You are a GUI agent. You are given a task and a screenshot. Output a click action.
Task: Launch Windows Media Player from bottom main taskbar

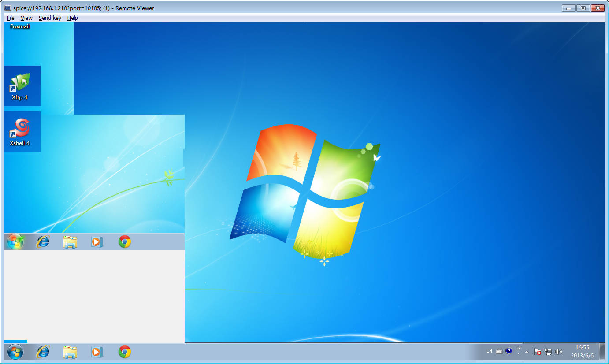click(97, 352)
